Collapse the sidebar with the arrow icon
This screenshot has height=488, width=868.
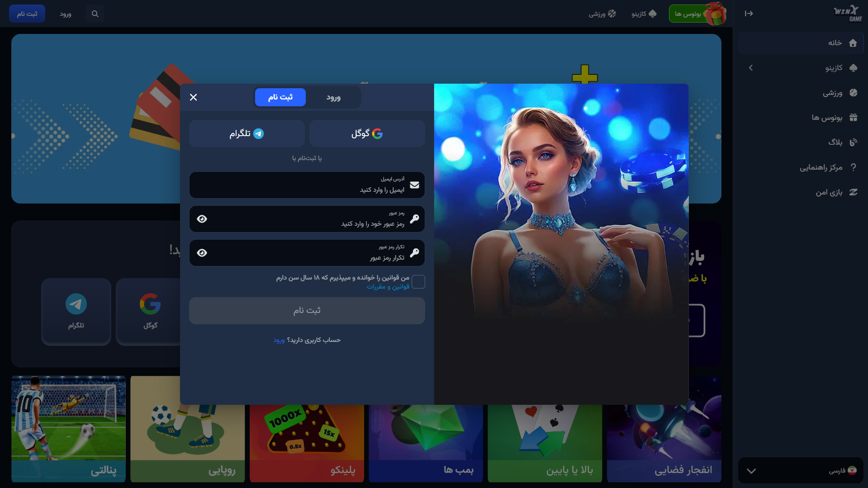point(749,14)
